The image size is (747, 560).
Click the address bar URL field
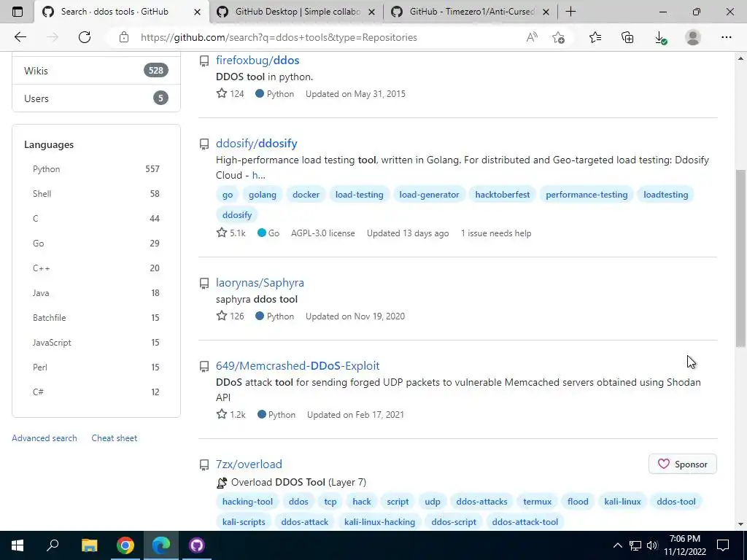(279, 37)
